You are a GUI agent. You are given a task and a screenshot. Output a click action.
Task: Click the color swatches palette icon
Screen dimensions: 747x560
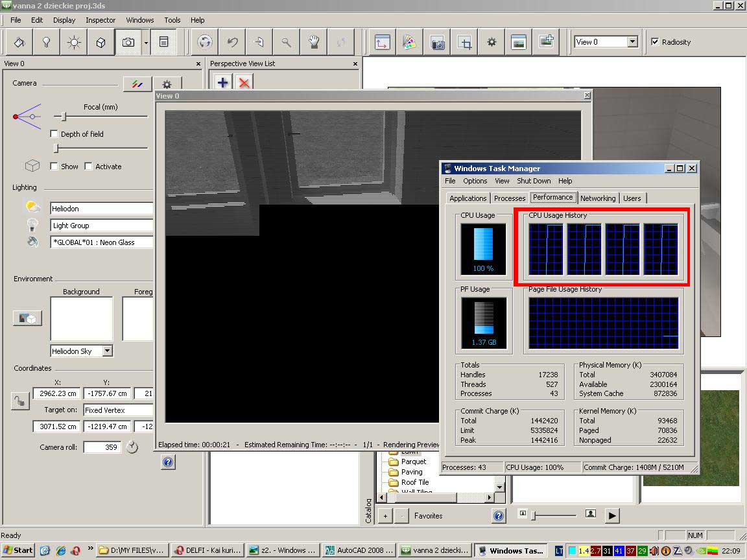click(409, 42)
